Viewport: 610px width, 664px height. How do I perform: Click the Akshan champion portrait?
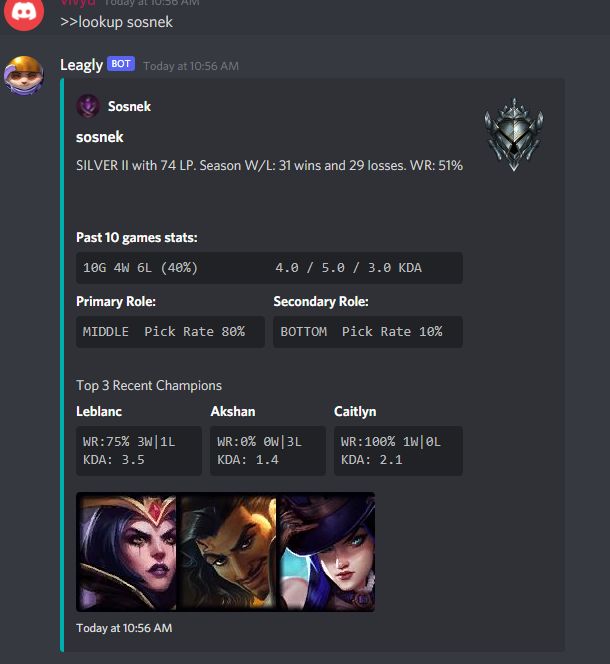click(x=227, y=552)
